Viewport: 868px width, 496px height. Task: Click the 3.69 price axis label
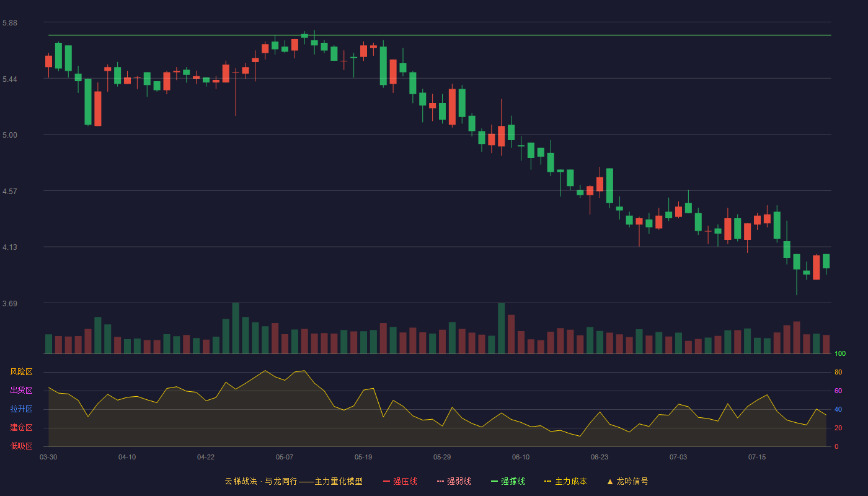pos(10,304)
